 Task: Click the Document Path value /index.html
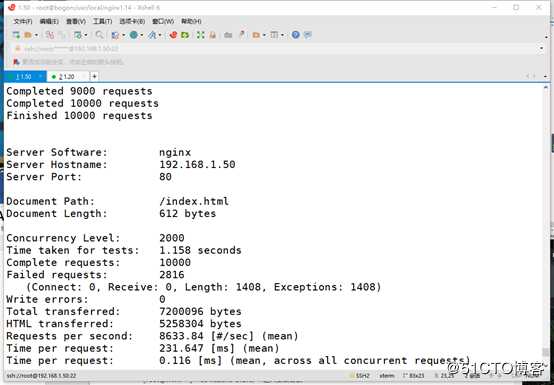(194, 201)
